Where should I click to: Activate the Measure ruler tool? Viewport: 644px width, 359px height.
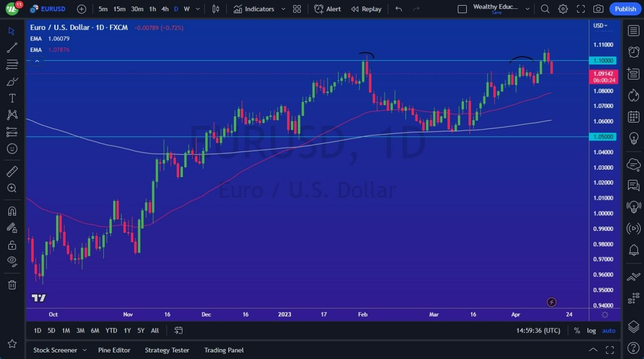12,171
